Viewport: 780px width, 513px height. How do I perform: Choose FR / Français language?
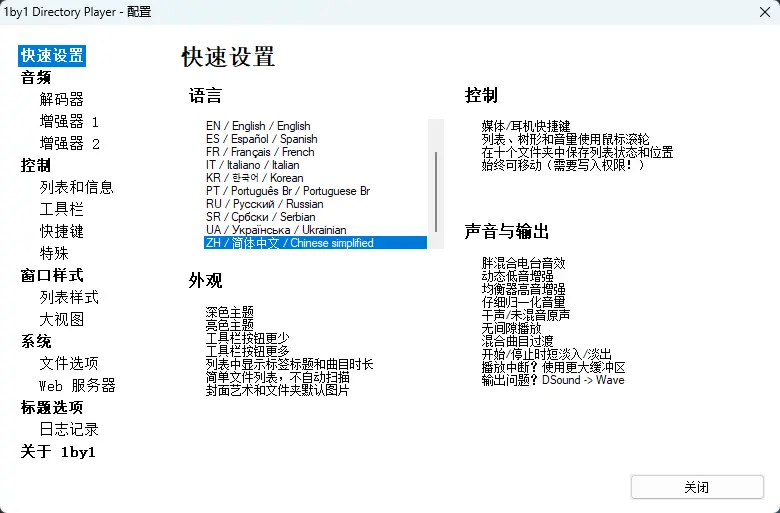[315, 152]
